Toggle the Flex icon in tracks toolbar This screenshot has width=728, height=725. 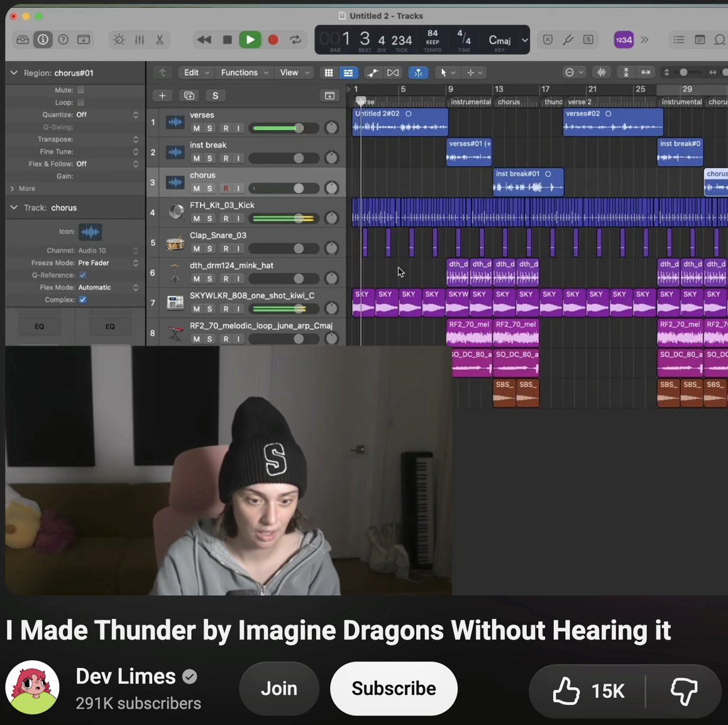[x=393, y=73]
